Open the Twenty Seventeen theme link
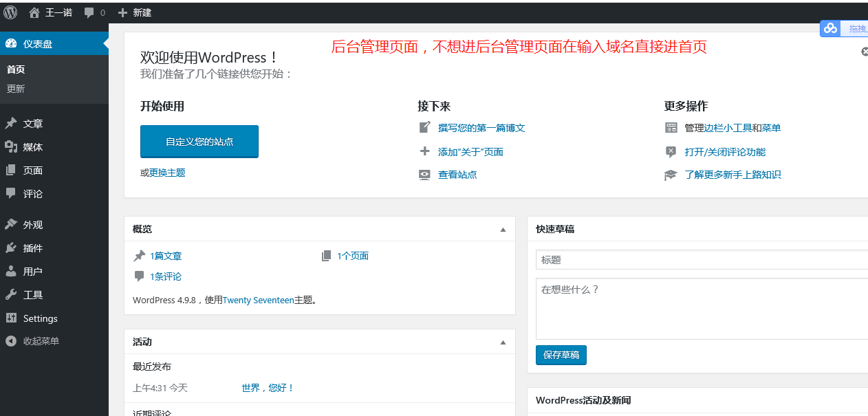 click(x=258, y=300)
